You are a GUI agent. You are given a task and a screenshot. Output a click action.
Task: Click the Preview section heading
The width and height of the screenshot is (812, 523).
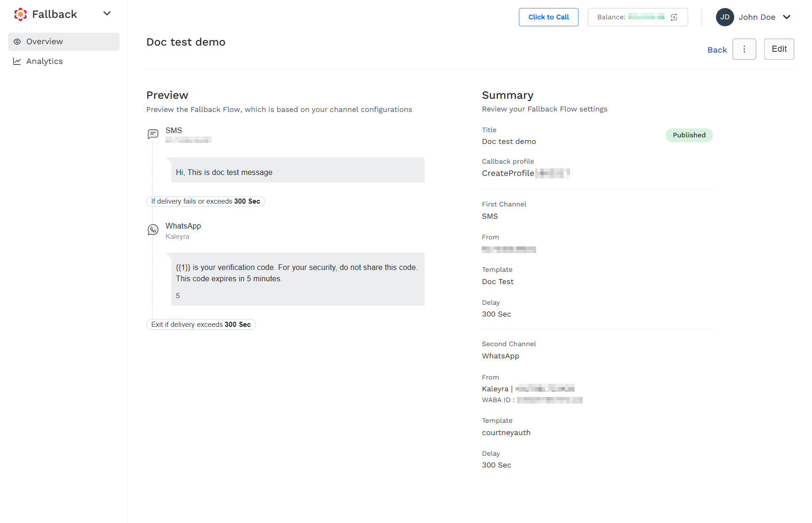point(167,95)
